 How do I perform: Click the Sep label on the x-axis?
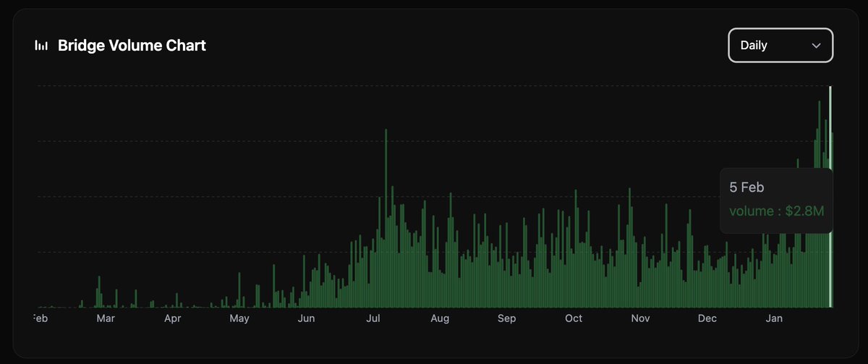[x=506, y=318]
